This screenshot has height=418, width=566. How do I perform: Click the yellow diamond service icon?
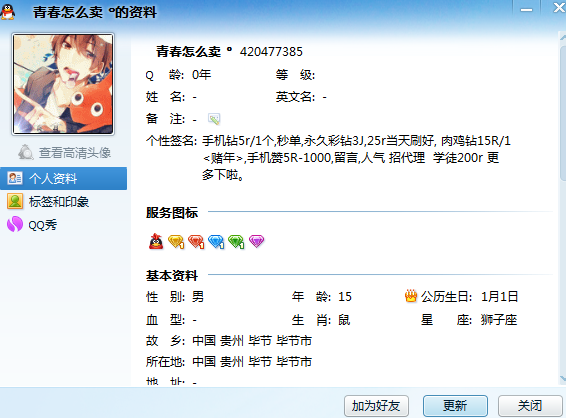pyautogui.click(x=176, y=241)
